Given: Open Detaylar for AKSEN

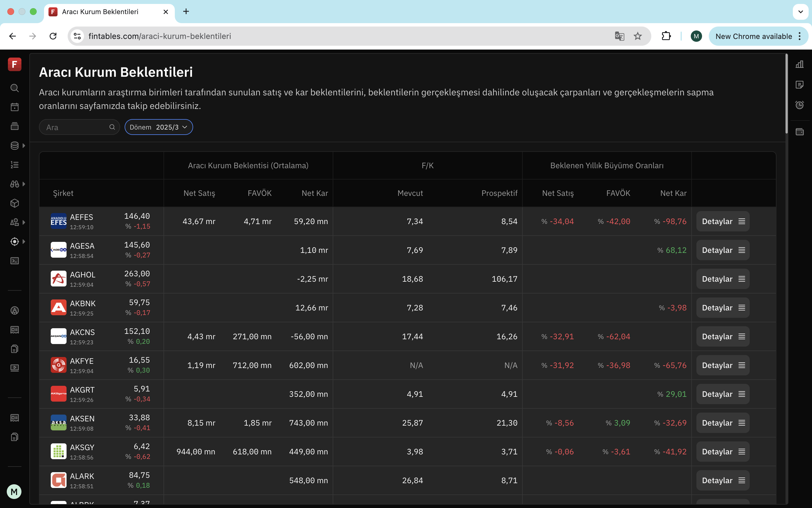Looking at the screenshot, I should coord(723,423).
